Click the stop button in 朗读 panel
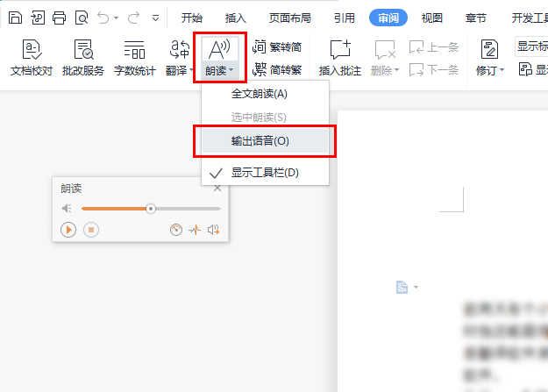 pos(91,230)
